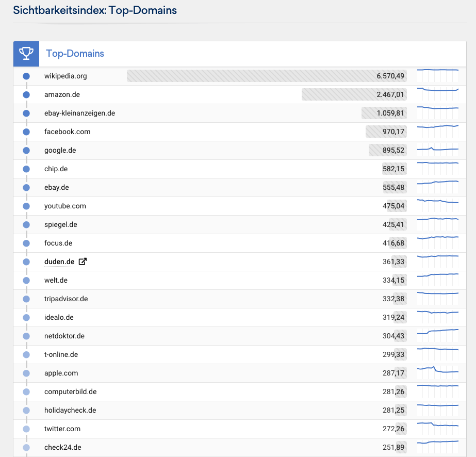Select the tripadvisor.de domain name
Viewport: 476px width, 457px height.
(x=66, y=299)
